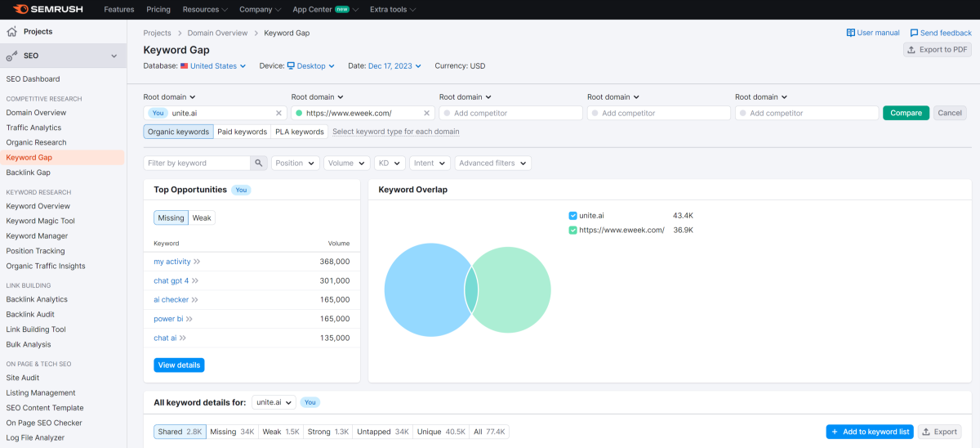Open Backlink Gap in the sidebar
Viewport: 980px width, 448px height.
point(29,172)
